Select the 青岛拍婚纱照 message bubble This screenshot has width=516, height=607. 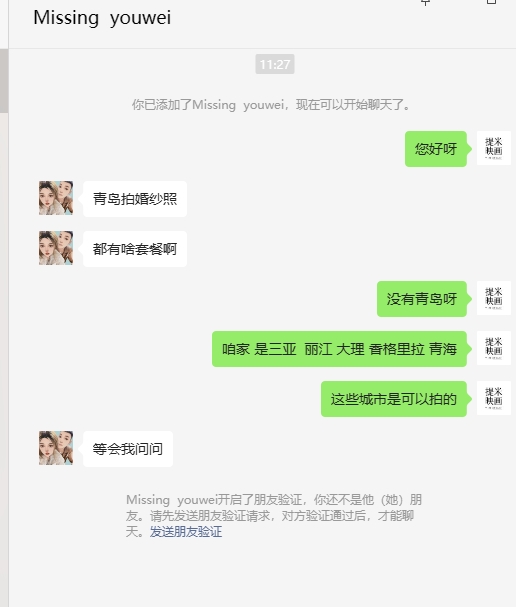click(x=135, y=199)
